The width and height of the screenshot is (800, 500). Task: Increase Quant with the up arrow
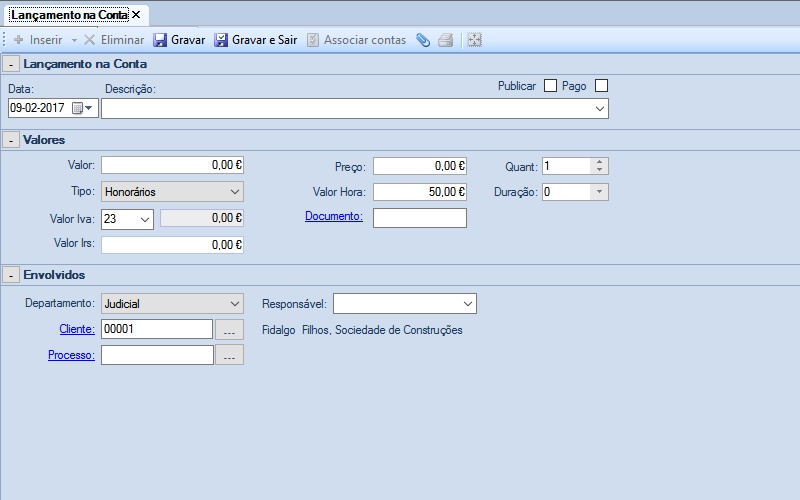(599, 162)
